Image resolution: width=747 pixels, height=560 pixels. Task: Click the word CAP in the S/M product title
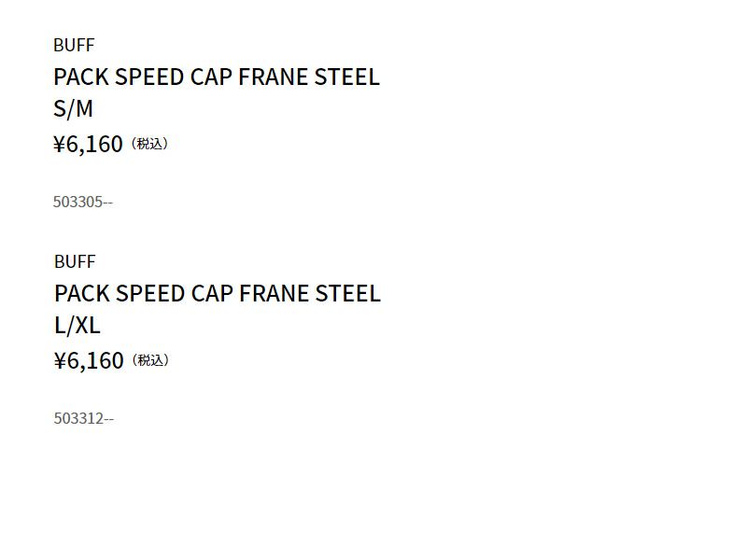click(x=211, y=77)
